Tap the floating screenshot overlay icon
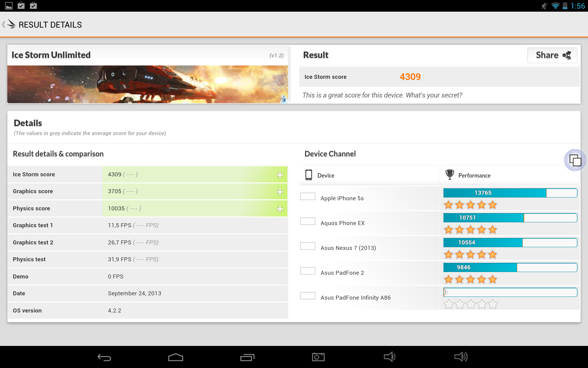Screen dimensions: 588x368 pos(575,160)
